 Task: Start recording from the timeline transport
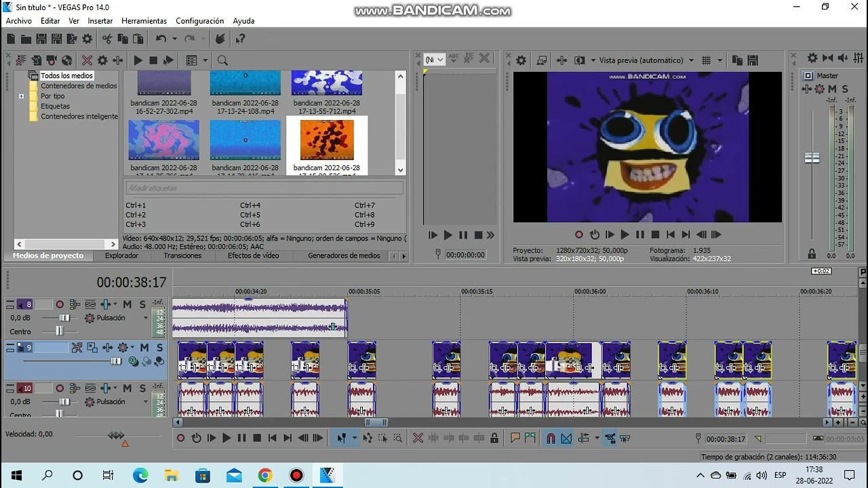(180, 438)
